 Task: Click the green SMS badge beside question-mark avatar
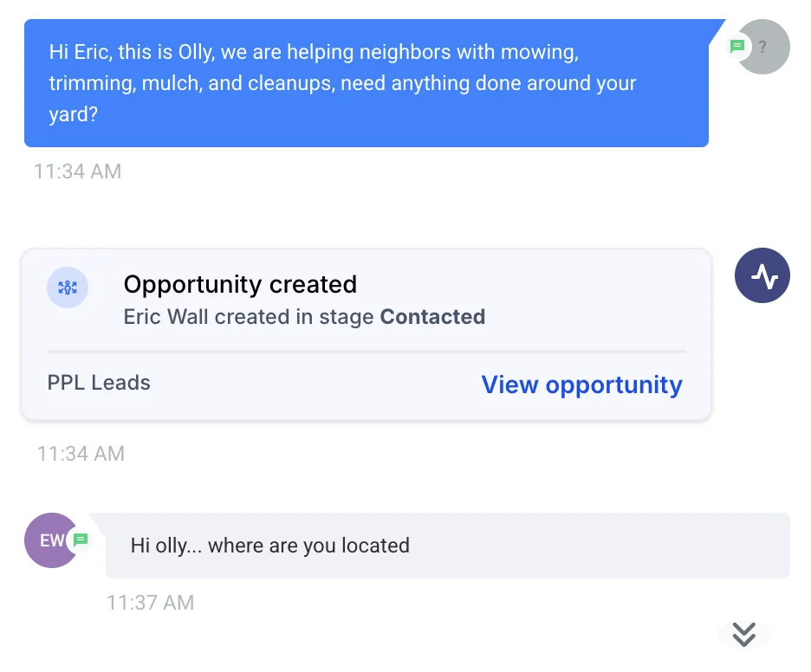point(737,47)
